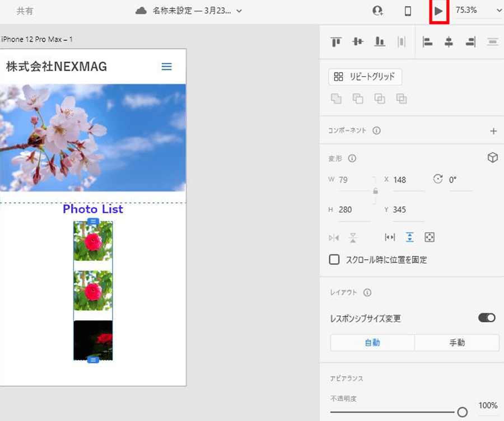Screen dimensions: 504x421
Task: Apply the Exclude Overlap boolean operation
Action: (402, 99)
